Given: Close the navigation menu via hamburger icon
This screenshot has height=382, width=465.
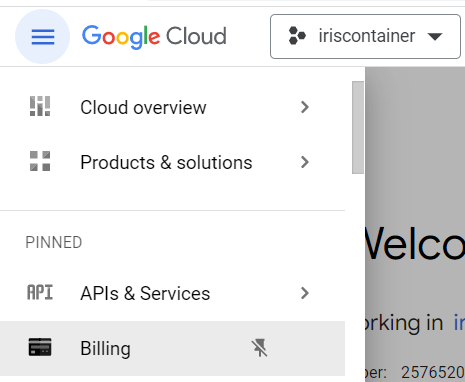Looking at the screenshot, I should [42, 36].
